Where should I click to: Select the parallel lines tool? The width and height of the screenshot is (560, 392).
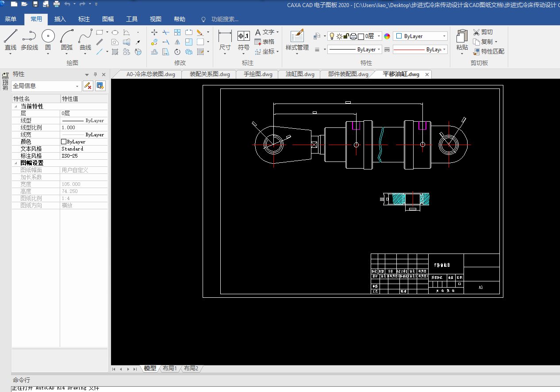coord(100,42)
